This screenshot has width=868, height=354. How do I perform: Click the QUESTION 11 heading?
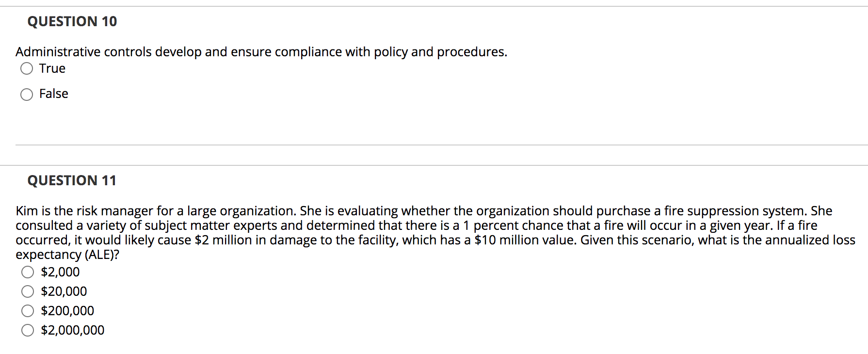click(x=72, y=180)
